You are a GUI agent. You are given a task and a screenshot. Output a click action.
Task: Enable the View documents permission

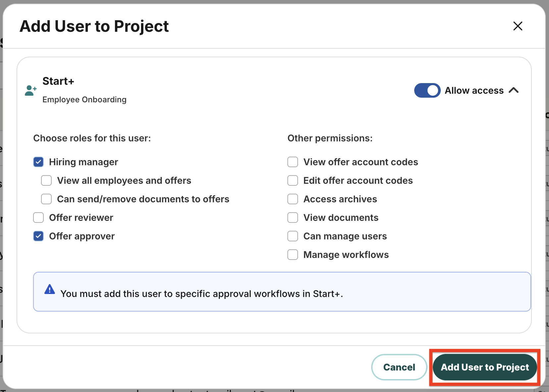tap(293, 218)
